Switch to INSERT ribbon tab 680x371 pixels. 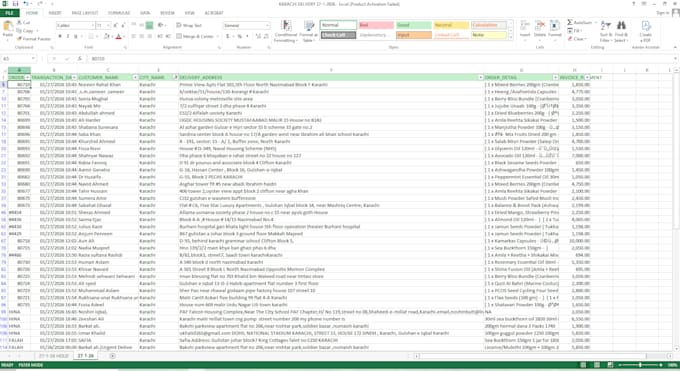click(x=55, y=13)
